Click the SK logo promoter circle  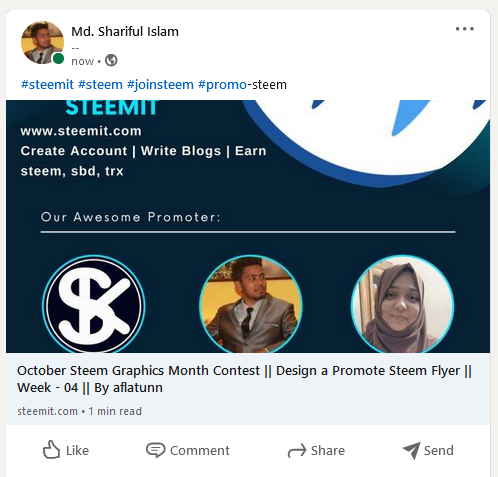[94, 304]
